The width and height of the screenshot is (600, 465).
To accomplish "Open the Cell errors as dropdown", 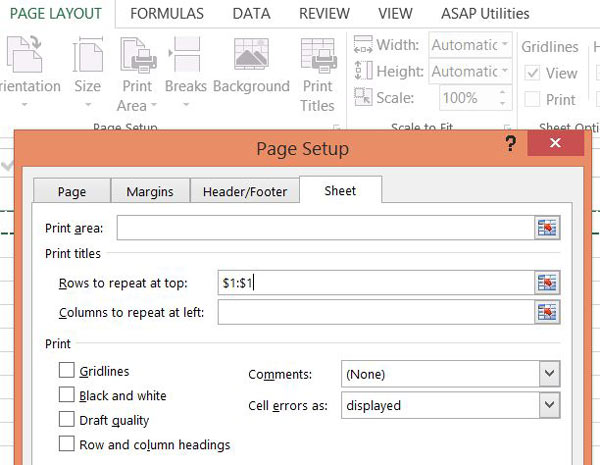I will pyautogui.click(x=549, y=405).
